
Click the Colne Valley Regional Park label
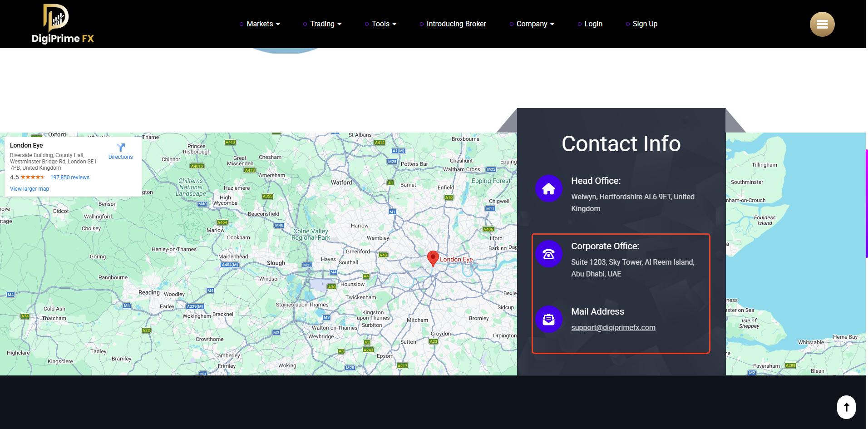311,234
